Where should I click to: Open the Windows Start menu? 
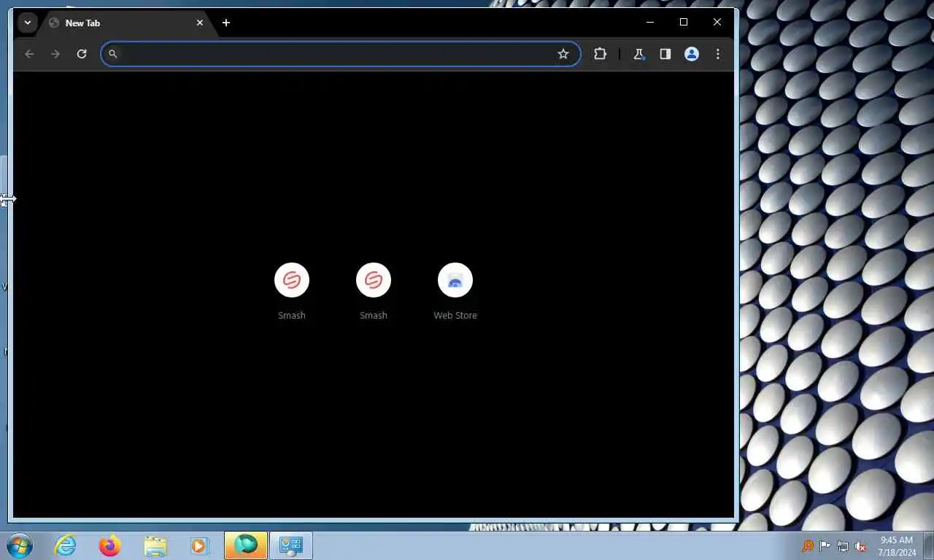click(x=20, y=545)
